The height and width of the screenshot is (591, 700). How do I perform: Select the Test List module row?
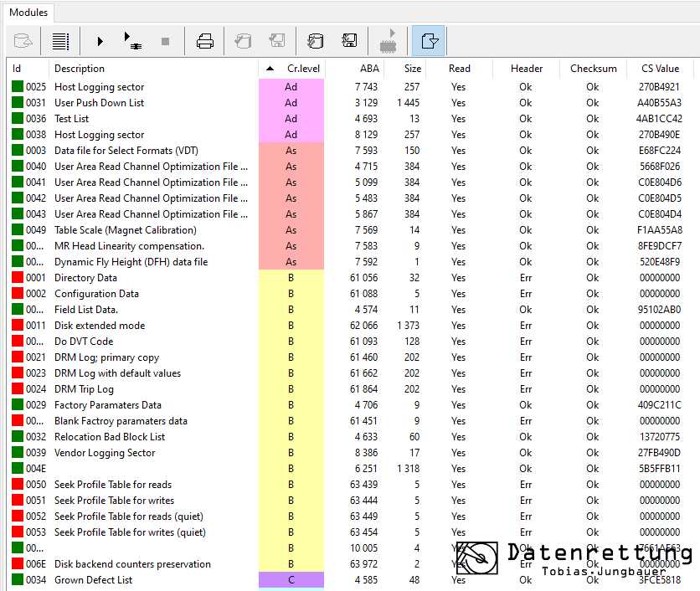pyautogui.click(x=351, y=119)
